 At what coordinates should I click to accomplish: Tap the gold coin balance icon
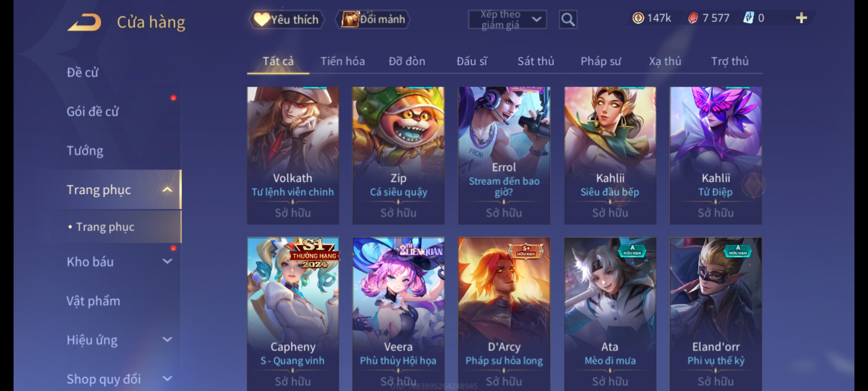click(x=638, y=18)
